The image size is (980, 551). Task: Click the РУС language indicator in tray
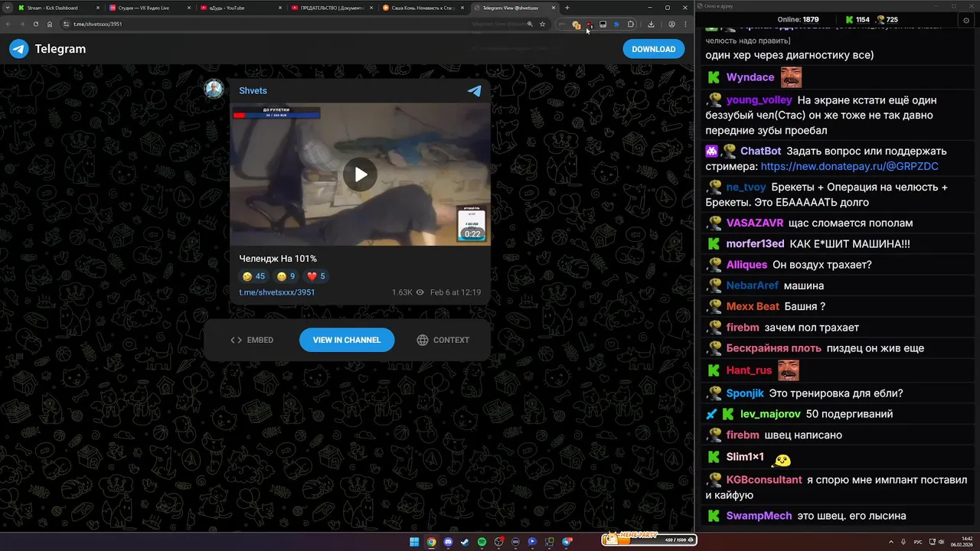[918, 541]
